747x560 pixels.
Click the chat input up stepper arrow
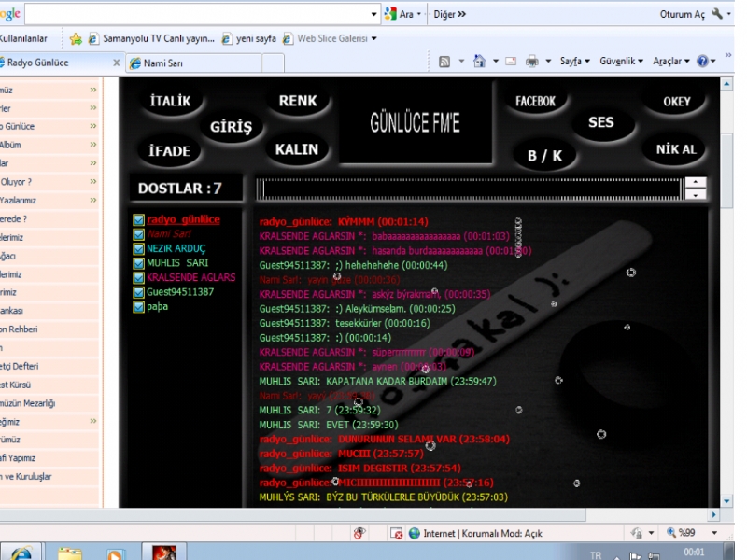point(696,182)
